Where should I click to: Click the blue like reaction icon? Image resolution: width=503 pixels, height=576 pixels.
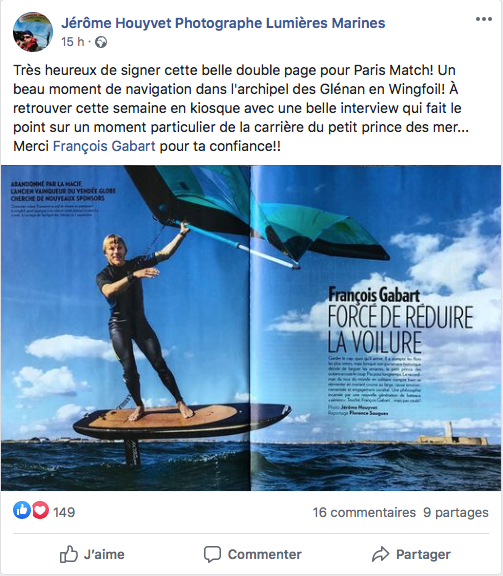tap(22, 510)
